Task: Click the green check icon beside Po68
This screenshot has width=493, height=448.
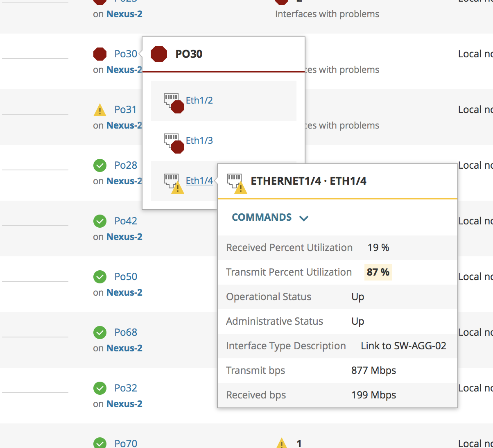Action: coord(100,333)
